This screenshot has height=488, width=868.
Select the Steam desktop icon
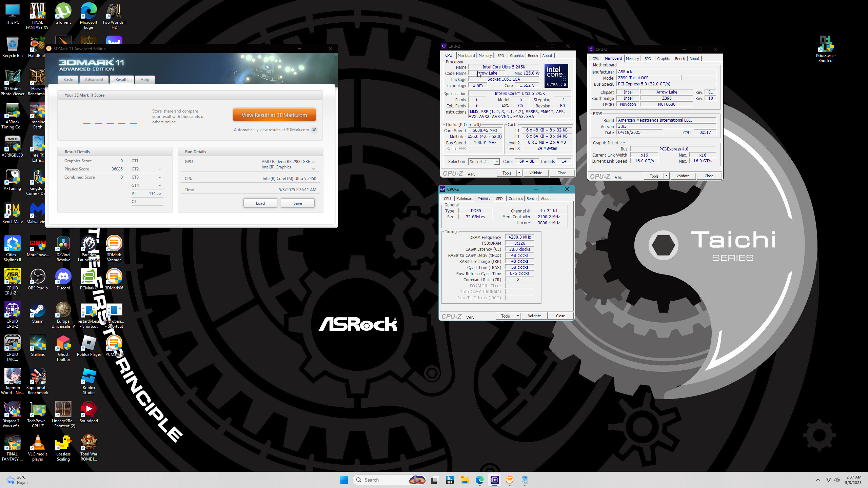click(x=38, y=313)
